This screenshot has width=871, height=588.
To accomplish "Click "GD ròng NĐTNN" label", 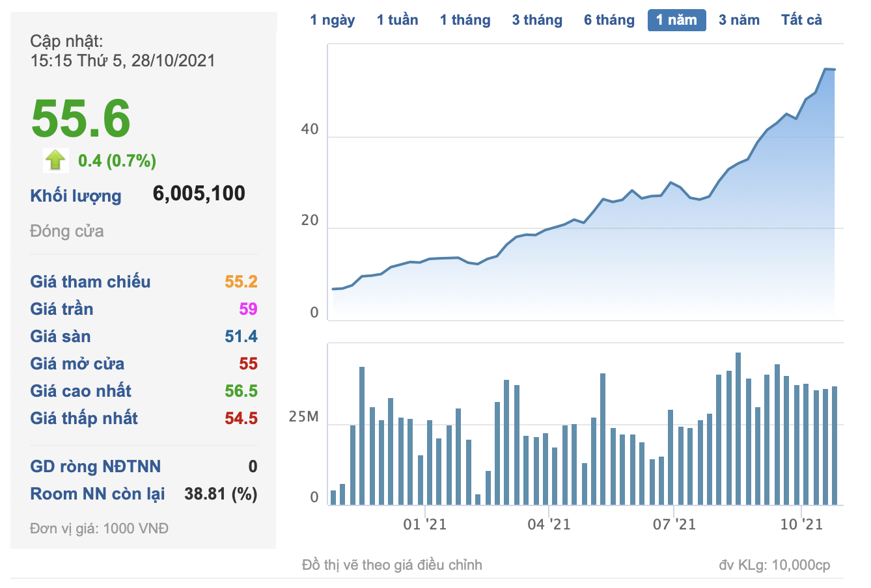I will click(96, 466).
